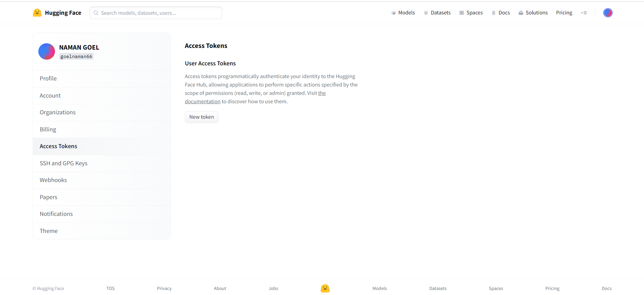Open the Pricing page from top navigation
This screenshot has width=644, height=295.
coord(564,13)
